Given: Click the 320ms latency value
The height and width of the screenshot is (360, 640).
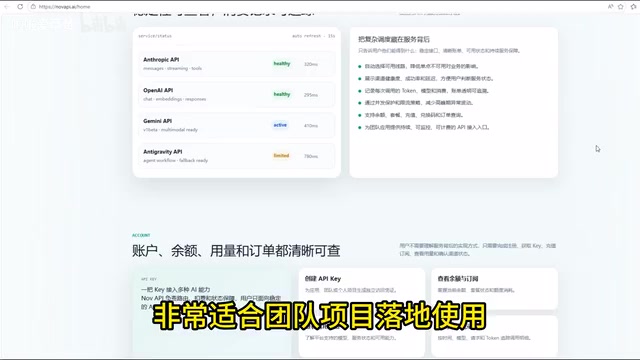Looking at the screenshot, I should click(x=311, y=64).
